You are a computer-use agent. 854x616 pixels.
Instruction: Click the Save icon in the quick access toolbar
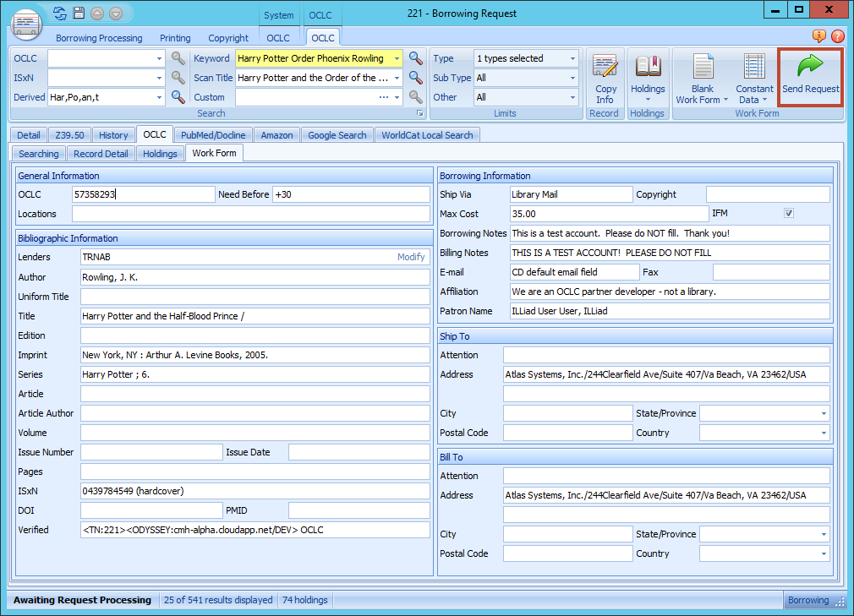point(79,13)
